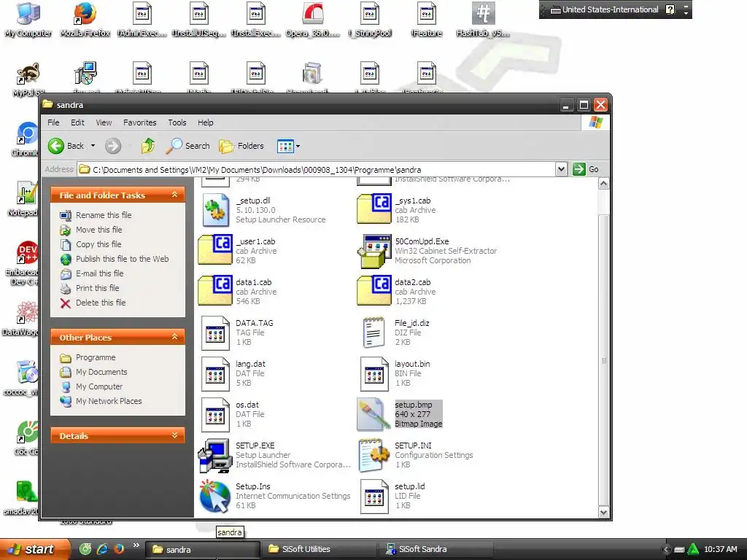The image size is (747, 560).
Task: Open the Views dropdown button
Action: (288, 146)
